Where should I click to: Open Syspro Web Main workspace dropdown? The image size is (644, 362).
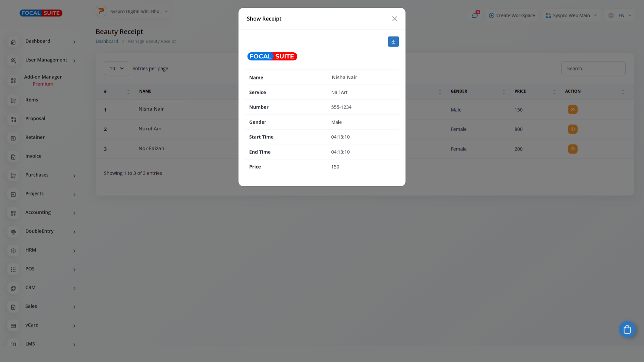[x=571, y=15]
